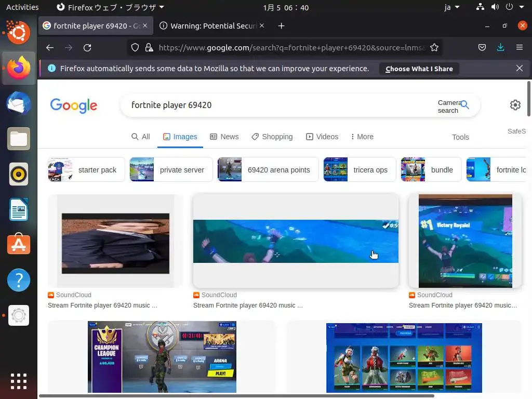Switch to the News tab
This screenshot has height=399, width=532.
pos(224,137)
